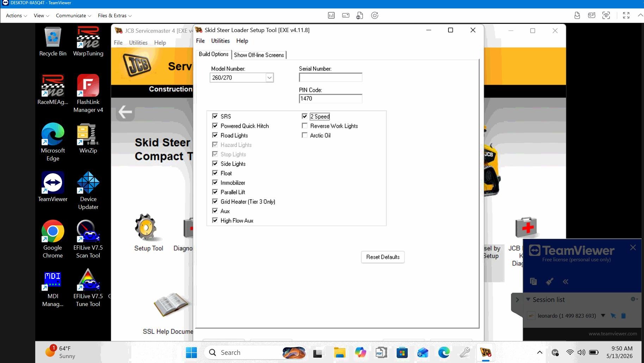Open the File menu in Setup Tool
Screen dimensions: 644x363
pyautogui.click(x=200, y=41)
